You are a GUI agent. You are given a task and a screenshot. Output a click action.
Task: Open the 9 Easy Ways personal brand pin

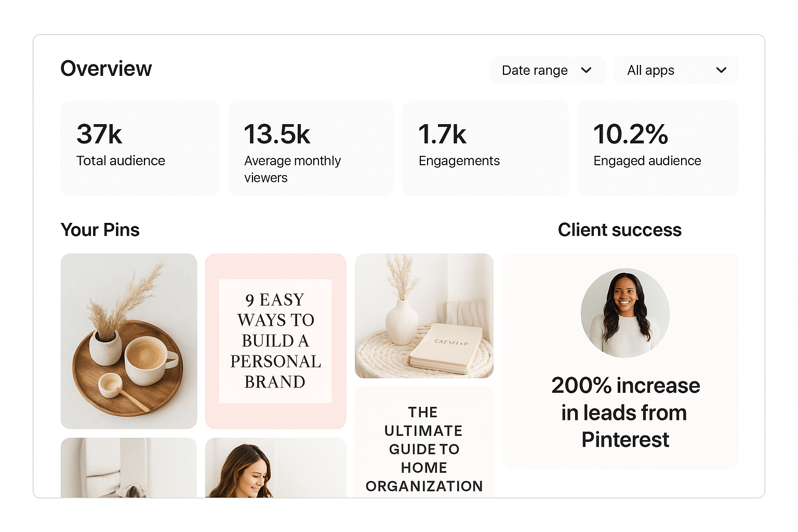pyautogui.click(x=275, y=341)
